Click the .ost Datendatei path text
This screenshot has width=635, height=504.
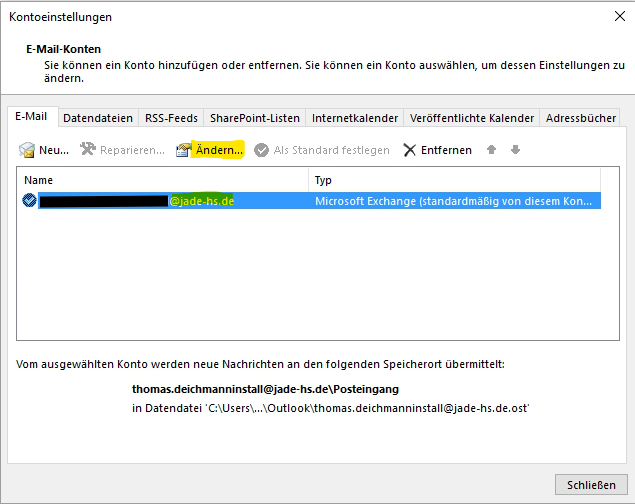330,408
